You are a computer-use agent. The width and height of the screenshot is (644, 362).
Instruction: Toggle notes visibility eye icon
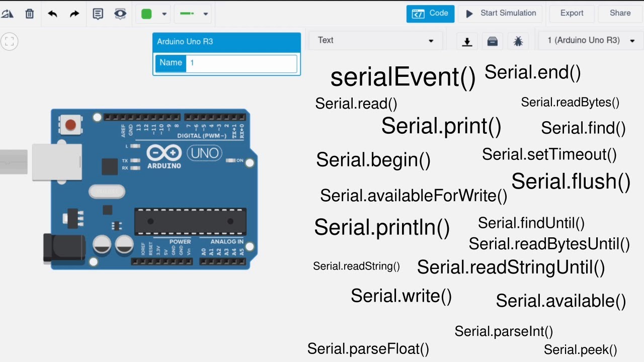120,14
